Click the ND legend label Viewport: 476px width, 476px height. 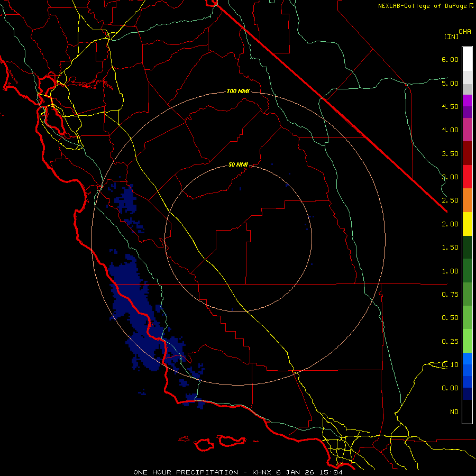(454, 412)
